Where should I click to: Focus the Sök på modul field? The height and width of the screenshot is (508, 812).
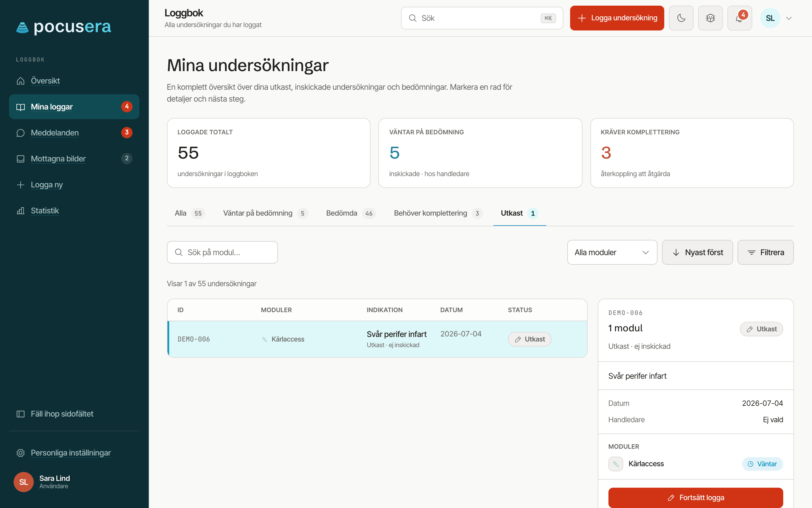coord(222,252)
